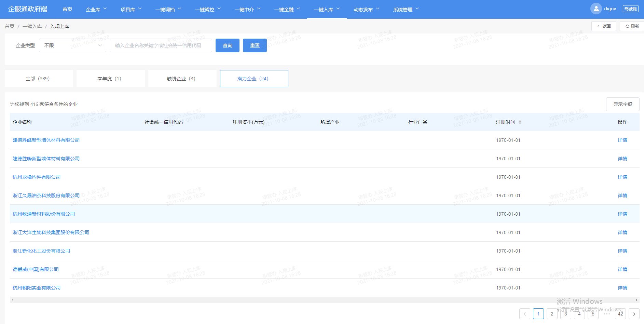Expand 一键智控 menu
The width and height of the screenshot is (644, 324).
208,9
